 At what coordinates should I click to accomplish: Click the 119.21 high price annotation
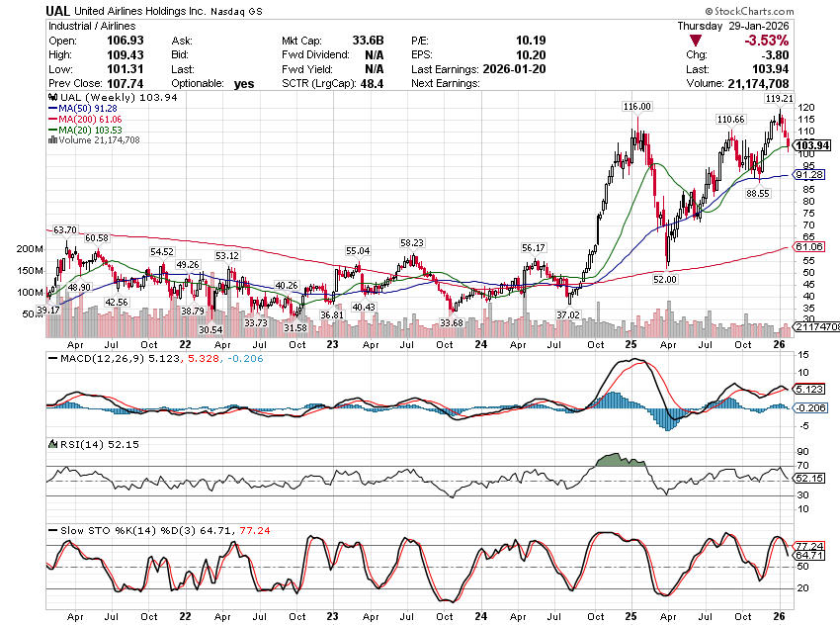pyautogui.click(x=779, y=99)
